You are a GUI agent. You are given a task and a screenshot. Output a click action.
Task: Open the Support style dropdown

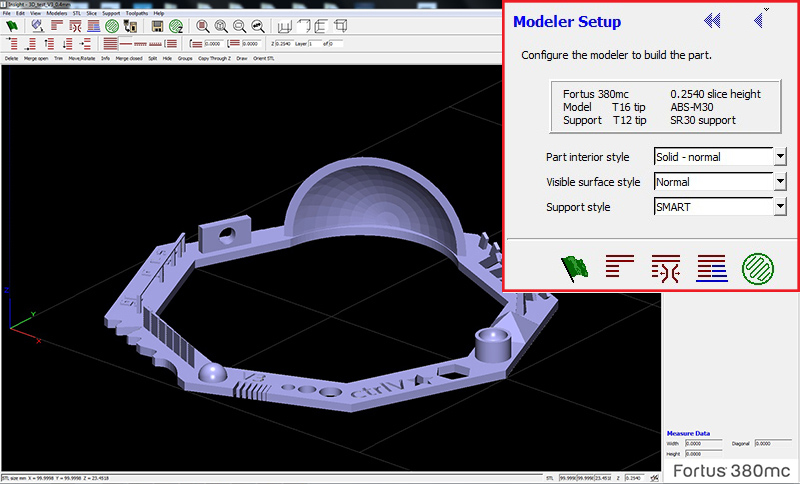tap(780, 207)
